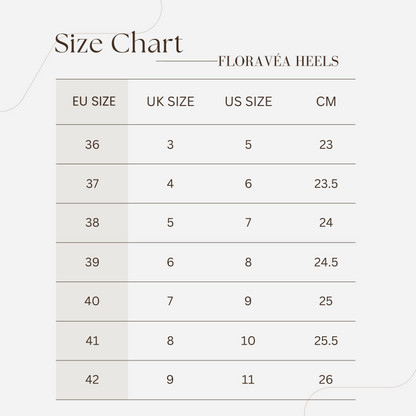Click the UK SIZE column header

click(x=170, y=101)
